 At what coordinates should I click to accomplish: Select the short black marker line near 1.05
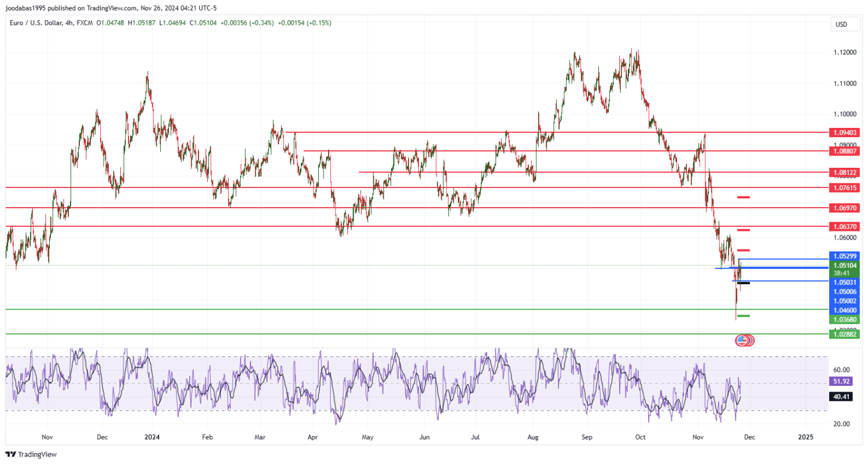point(743,283)
